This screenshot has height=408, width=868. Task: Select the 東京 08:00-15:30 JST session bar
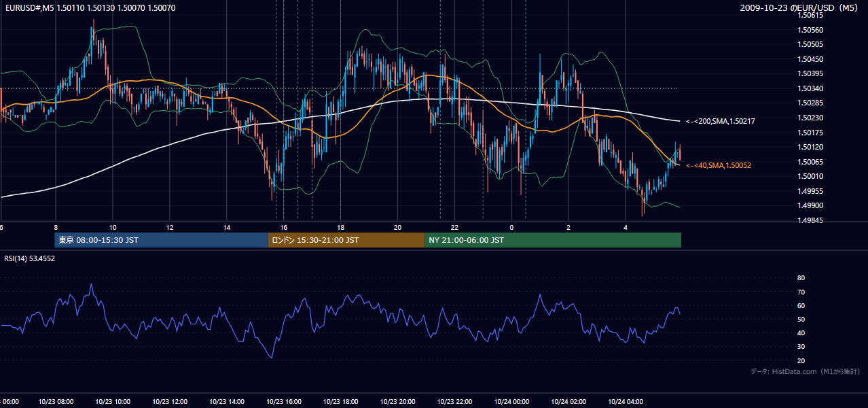pyautogui.click(x=162, y=240)
